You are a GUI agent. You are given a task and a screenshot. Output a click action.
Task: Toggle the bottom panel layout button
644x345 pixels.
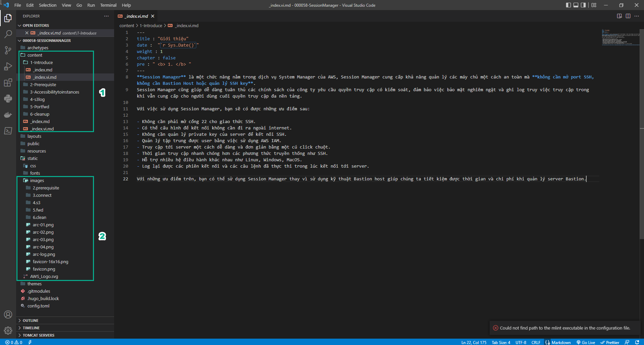pos(576,5)
